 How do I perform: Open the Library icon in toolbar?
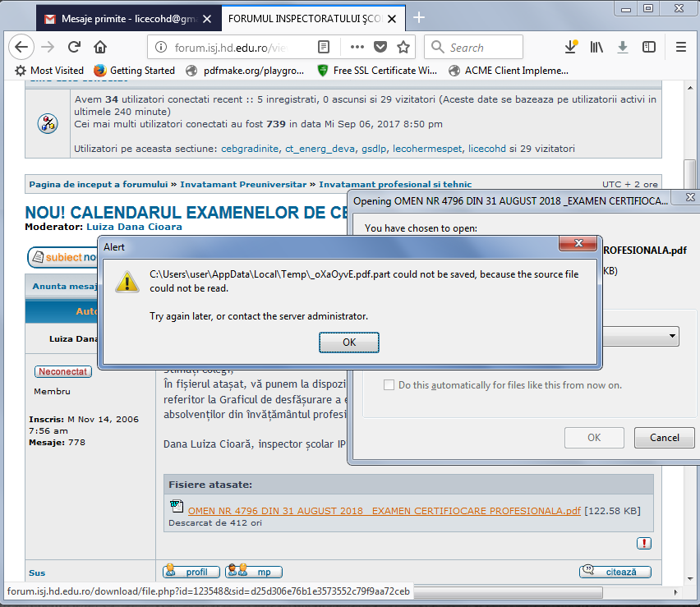coord(596,47)
